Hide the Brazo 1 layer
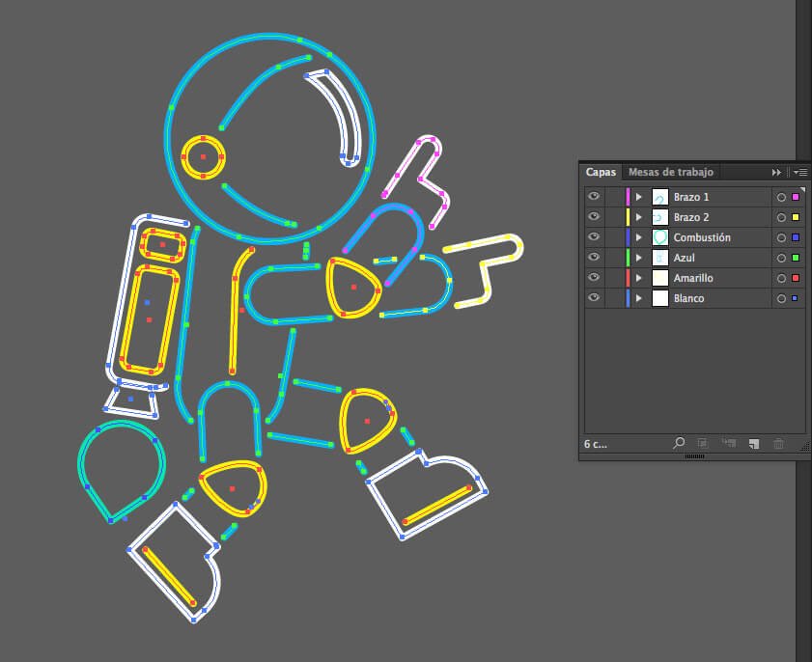The image size is (812, 662). pos(593,197)
